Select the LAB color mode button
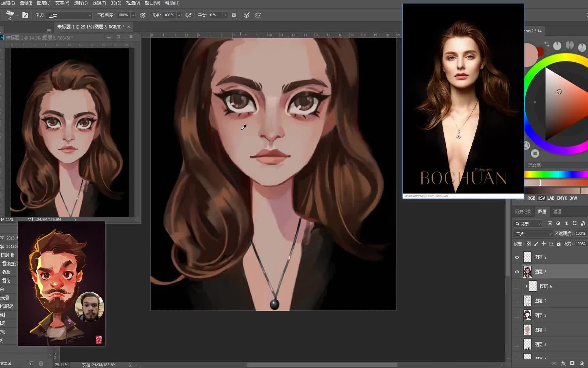Image resolution: width=588 pixels, height=368 pixels. [551, 198]
